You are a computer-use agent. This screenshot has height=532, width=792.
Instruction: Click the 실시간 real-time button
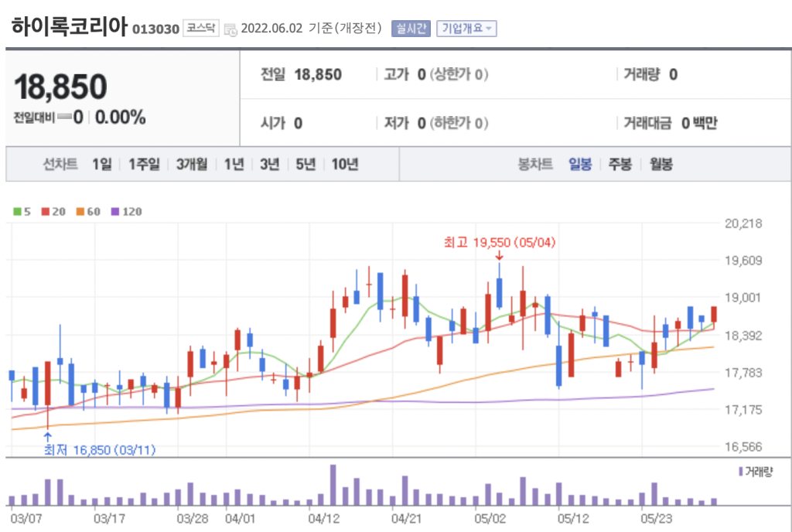(411, 29)
